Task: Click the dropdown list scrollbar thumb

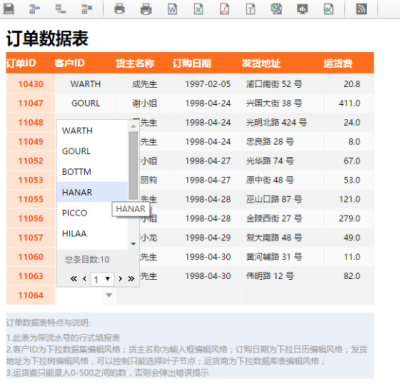Action: click(133, 166)
